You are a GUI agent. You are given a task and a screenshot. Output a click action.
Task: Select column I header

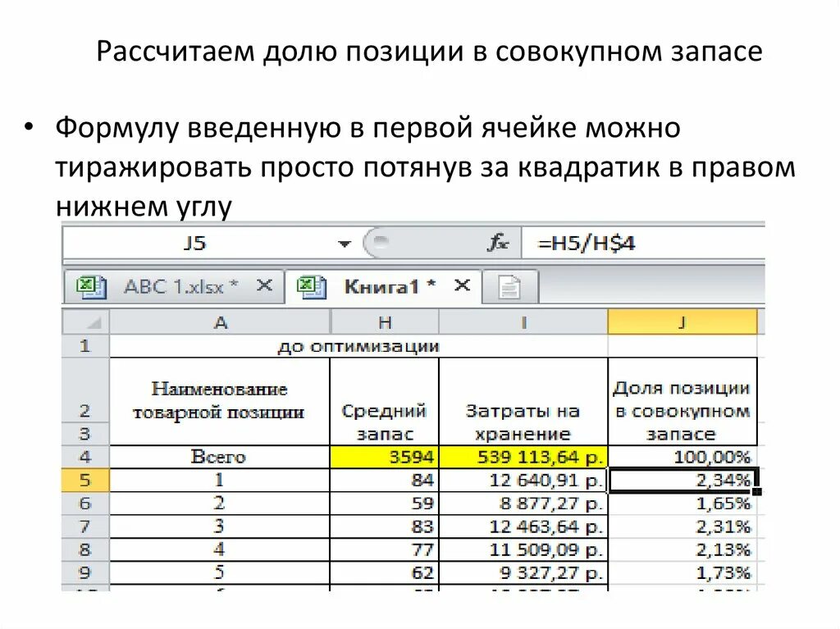coord(523,322)
